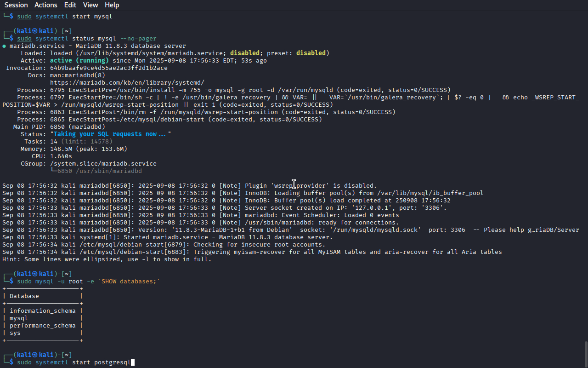Click the 'information_schema' database row

pos(43,310)
